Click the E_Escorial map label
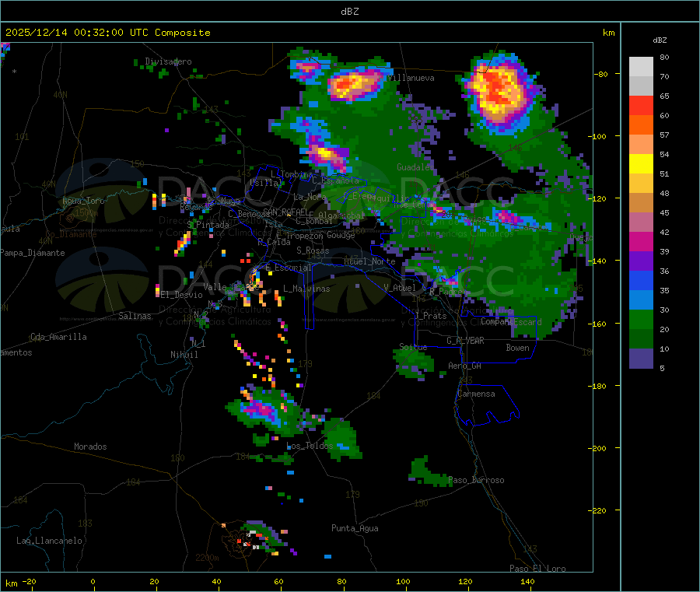This screenshot has height=592, width=700. tap(289, 268)
